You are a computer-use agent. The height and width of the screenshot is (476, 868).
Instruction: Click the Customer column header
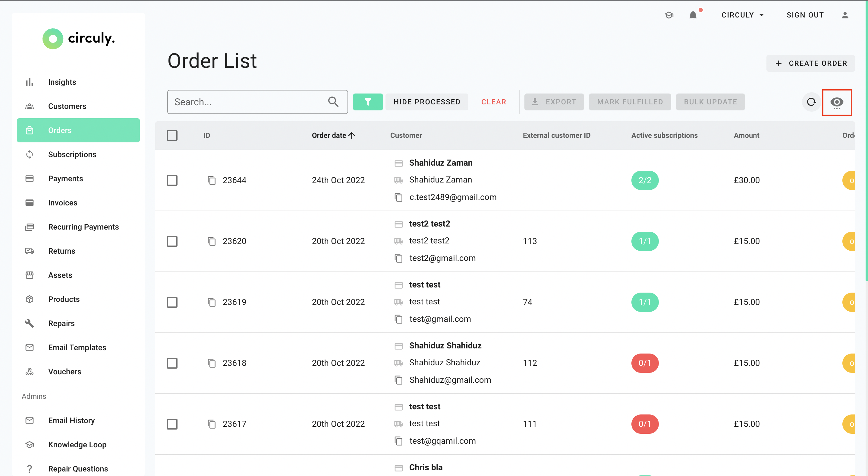(x=406, y=135)
